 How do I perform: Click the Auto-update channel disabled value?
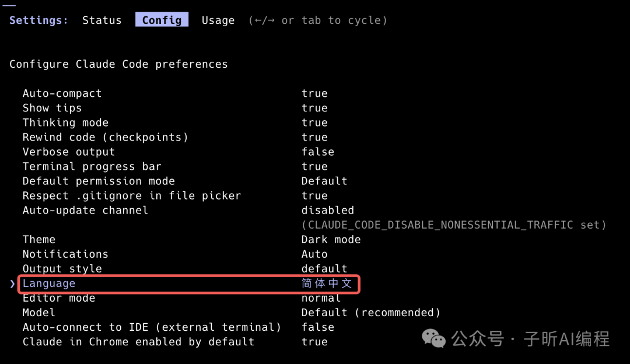coord(327,210)
